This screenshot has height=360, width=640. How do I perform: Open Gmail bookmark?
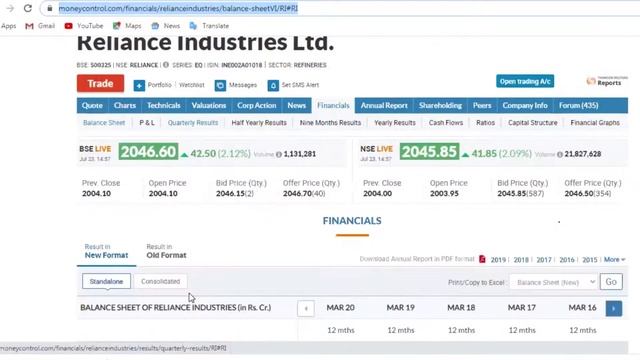point(40,26)
